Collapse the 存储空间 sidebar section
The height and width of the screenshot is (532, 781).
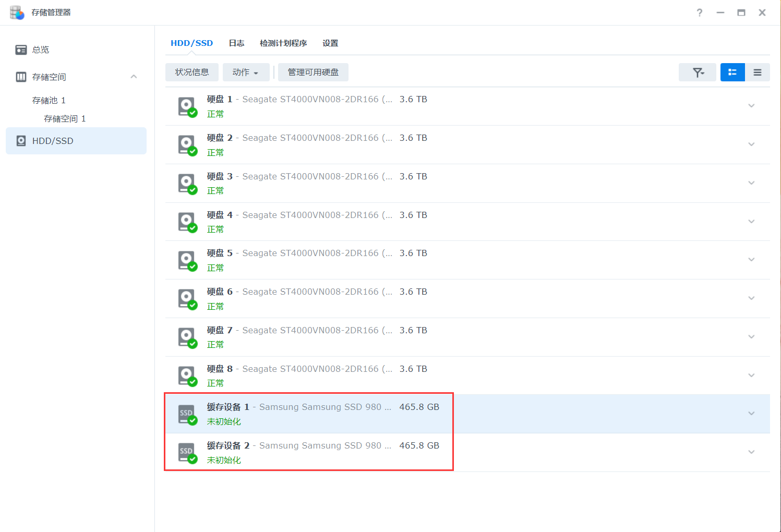point(134,77)
